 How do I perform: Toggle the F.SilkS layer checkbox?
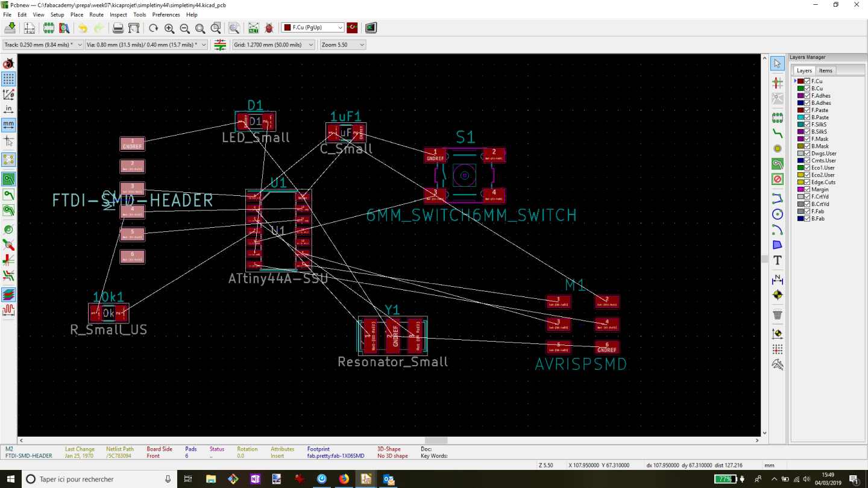(x=807, y=125)
